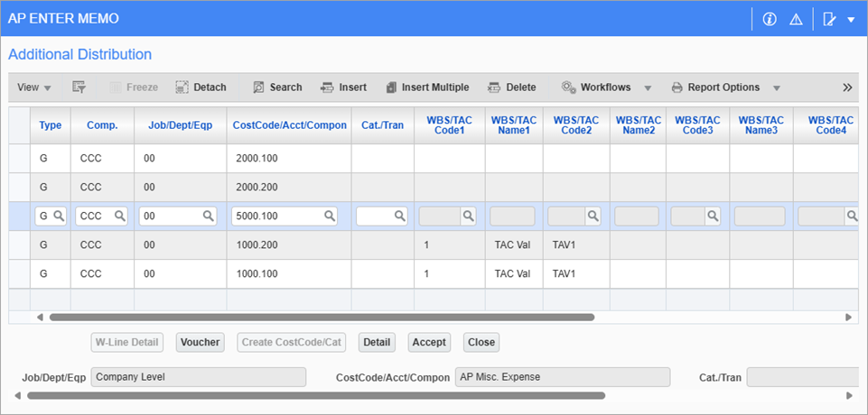Click the Voucher button
868x415 pixels.
point(200,342)
